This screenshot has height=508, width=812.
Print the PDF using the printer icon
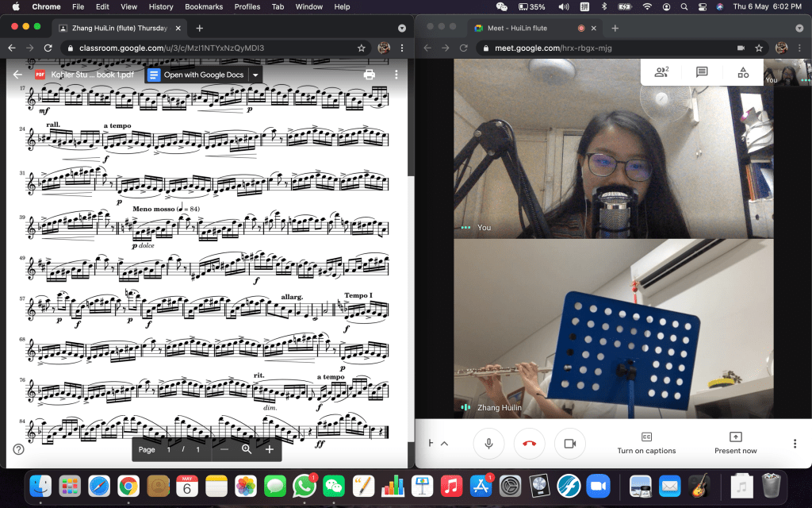pyautogui.click(x=369, y=75)
